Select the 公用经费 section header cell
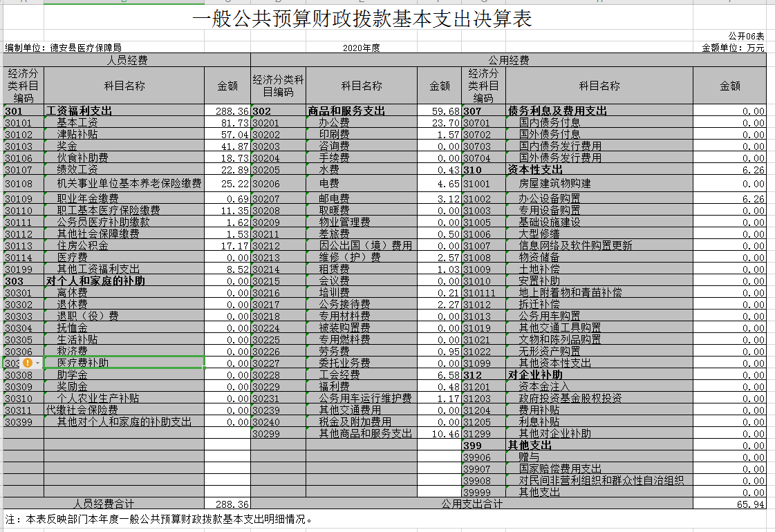The height and width of the screenshot is (532, 775). [508, 60]
